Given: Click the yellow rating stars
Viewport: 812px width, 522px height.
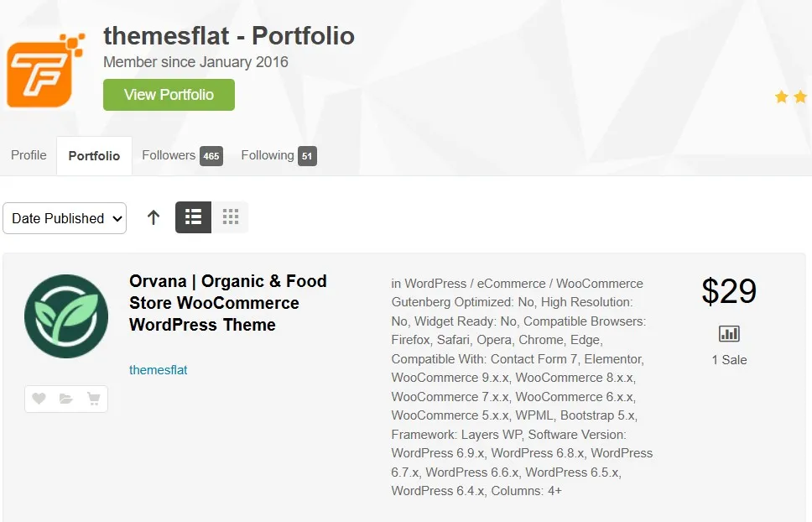Looking at the screenshot, I should [792, 97].
